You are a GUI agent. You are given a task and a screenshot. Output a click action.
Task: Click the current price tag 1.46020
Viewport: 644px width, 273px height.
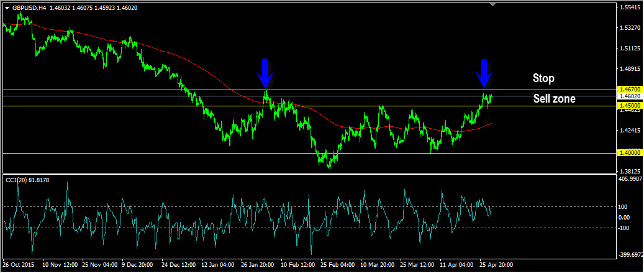point(629,96)
